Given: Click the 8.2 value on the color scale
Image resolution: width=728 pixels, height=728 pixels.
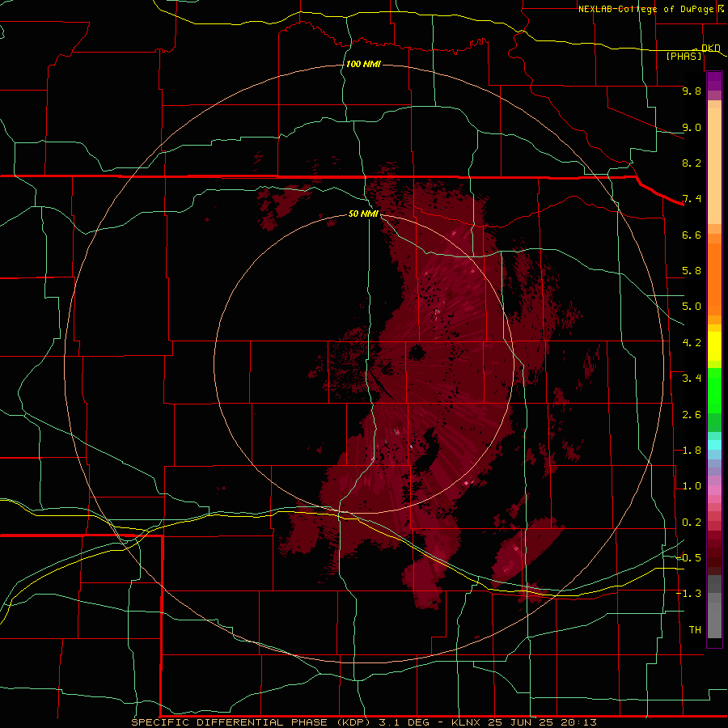Looking at the screenshot, I should 692,163.
